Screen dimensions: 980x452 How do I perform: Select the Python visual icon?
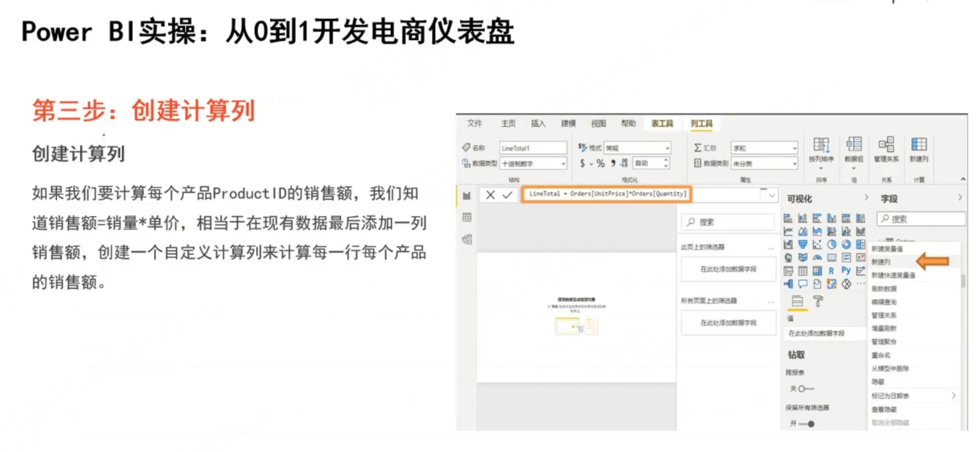pyautogui.click(x=846, y=271)
